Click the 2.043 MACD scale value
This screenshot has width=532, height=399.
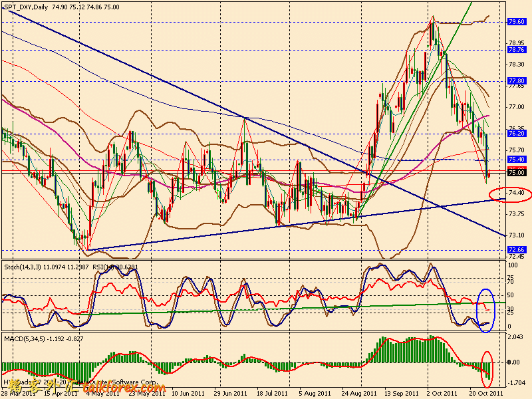[x=516, y=336]
